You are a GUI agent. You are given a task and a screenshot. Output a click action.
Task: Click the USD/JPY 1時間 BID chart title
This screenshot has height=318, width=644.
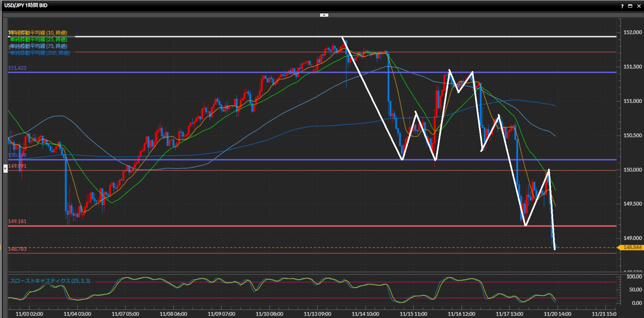26,5
